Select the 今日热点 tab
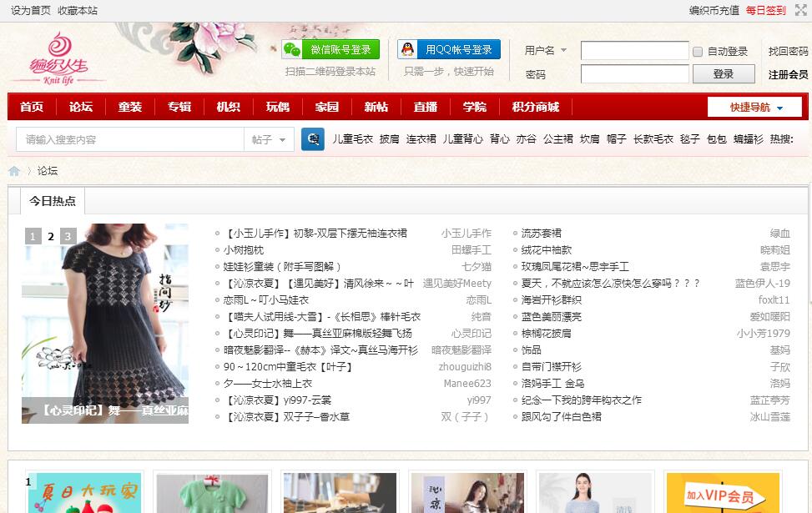 coord(53,201)
